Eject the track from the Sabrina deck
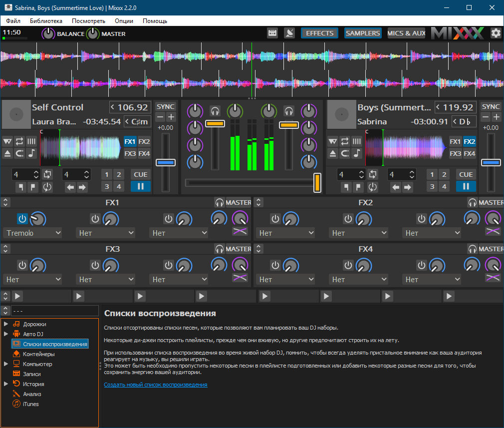Viewport: 504px width, 428px height. click(x=333, y=153)
